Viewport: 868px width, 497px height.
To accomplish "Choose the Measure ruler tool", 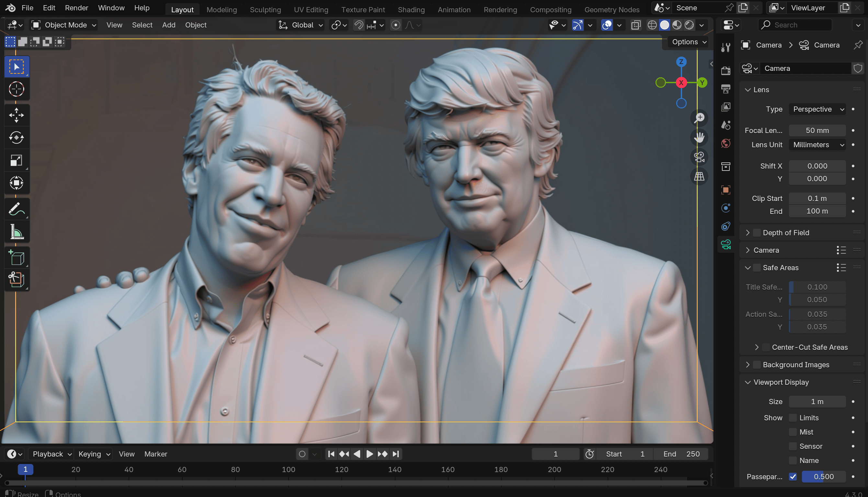I will coord(17,232).
